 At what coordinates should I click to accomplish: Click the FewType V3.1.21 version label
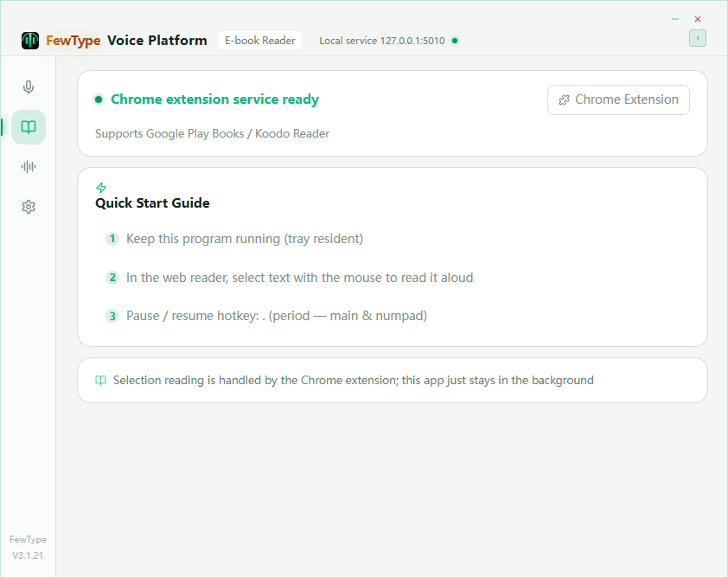[28, 548]
